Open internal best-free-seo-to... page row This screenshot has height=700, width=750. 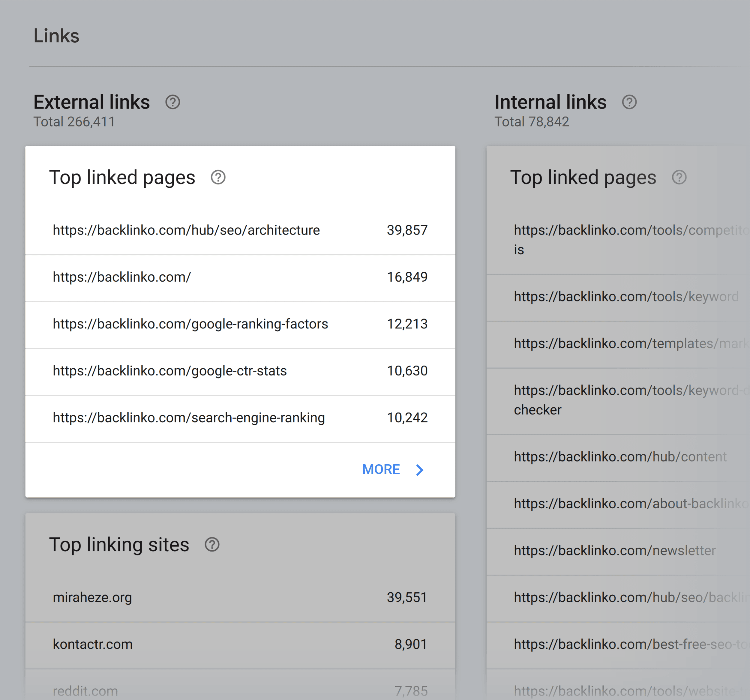[x=618, y=645]
